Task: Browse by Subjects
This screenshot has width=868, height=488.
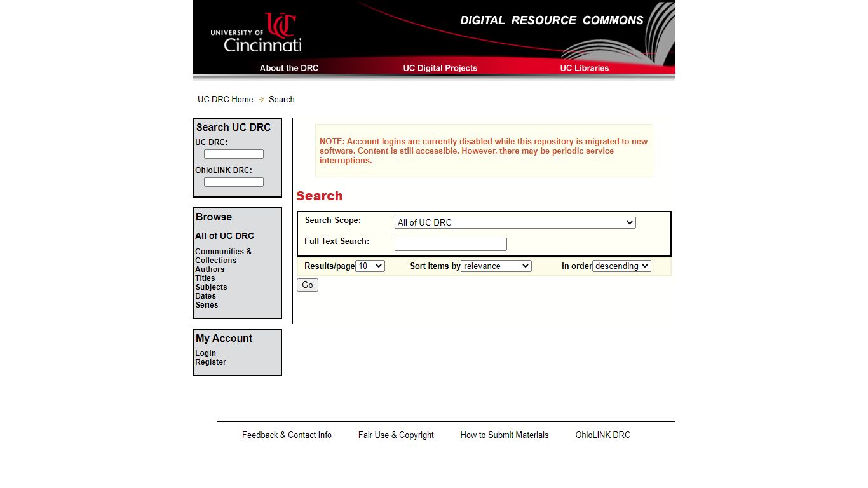Action: [211, 287]
